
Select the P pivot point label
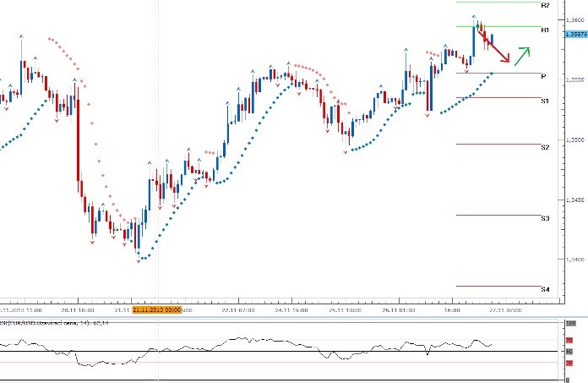pyautogui.click(x=544, y=77)
